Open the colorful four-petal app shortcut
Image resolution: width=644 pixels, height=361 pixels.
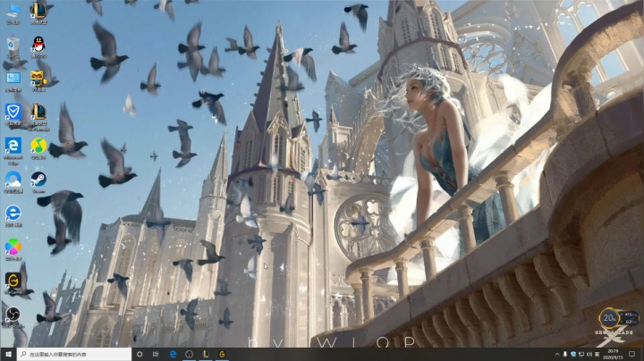coord(13,249)
